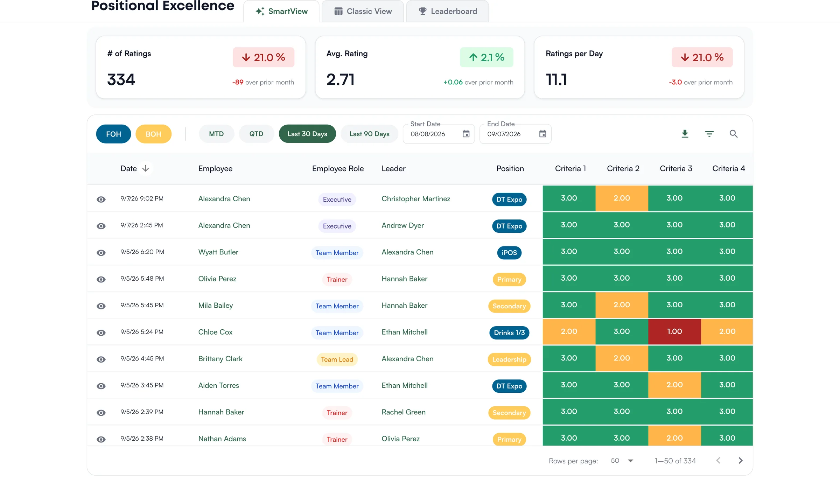Open the Start Date calendar icon
This screenshot has height=504, width=840.
[x=466, y=134]
